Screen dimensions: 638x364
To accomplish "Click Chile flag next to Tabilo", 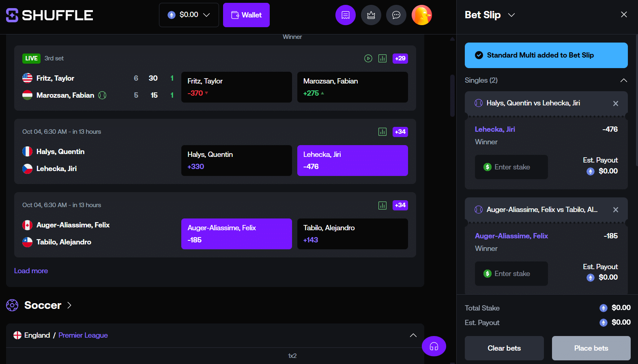I will [27, 242].
